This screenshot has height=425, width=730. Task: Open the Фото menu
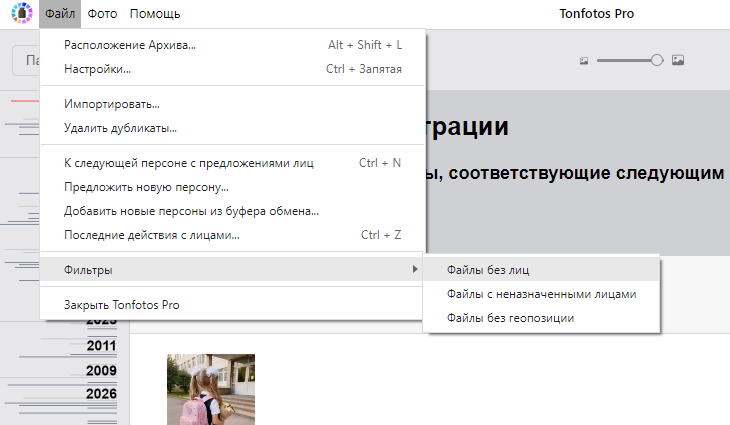(x=101, y=14)
